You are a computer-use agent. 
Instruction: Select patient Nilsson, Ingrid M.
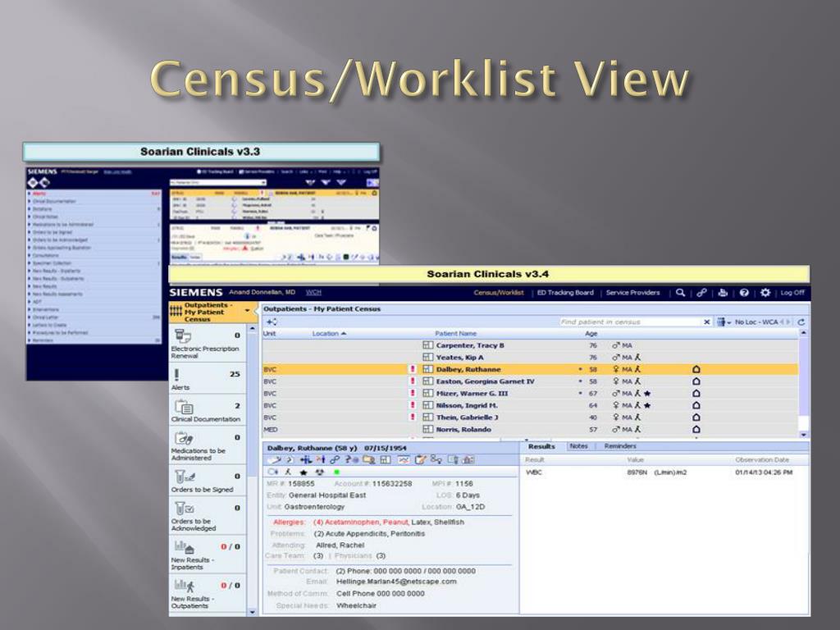467,405
